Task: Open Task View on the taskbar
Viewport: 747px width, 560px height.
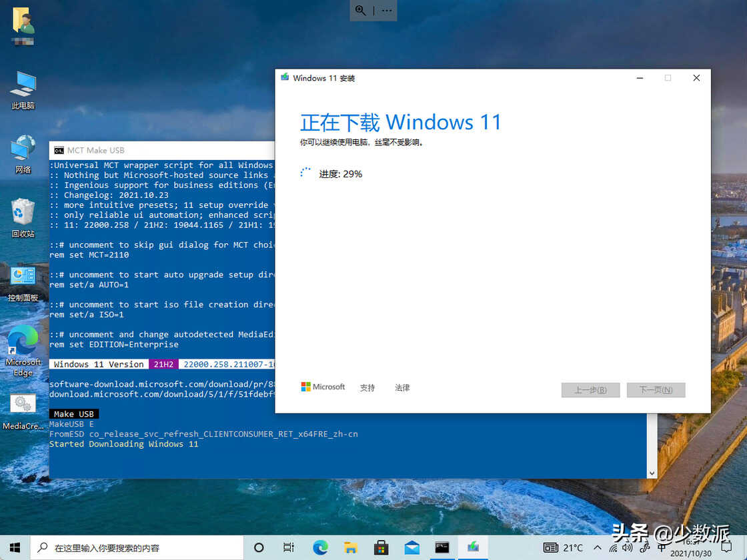Action: [x=288, y=547]
